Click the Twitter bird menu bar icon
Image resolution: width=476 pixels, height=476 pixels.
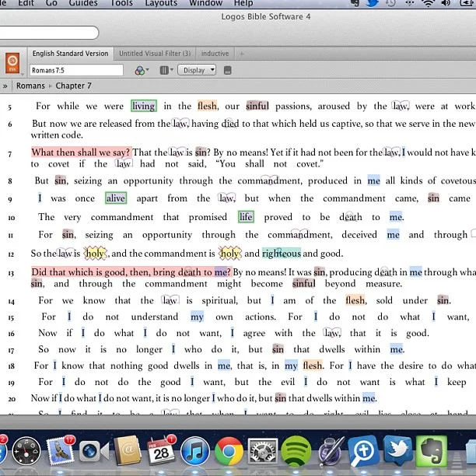(373, 3)
